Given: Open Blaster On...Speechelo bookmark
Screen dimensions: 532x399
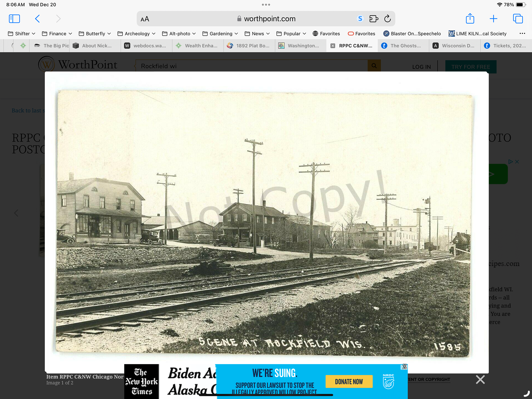Looking at the screenshot, I should 412,34.
